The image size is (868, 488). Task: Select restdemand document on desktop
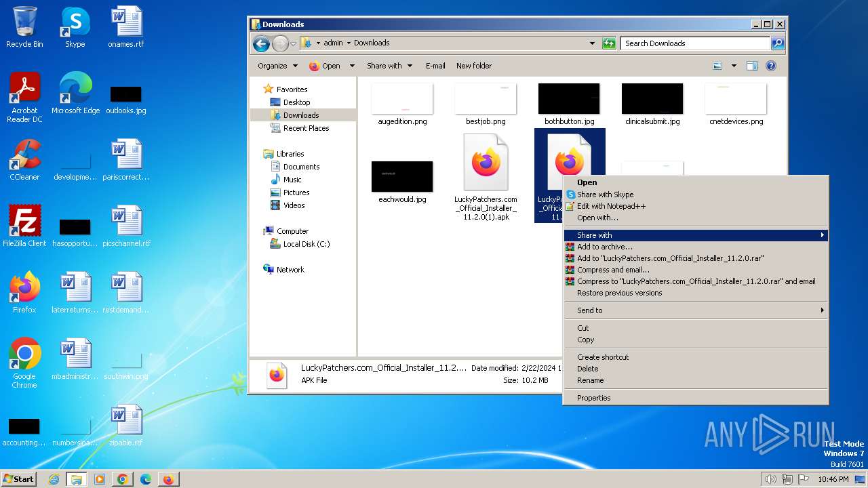126,293
